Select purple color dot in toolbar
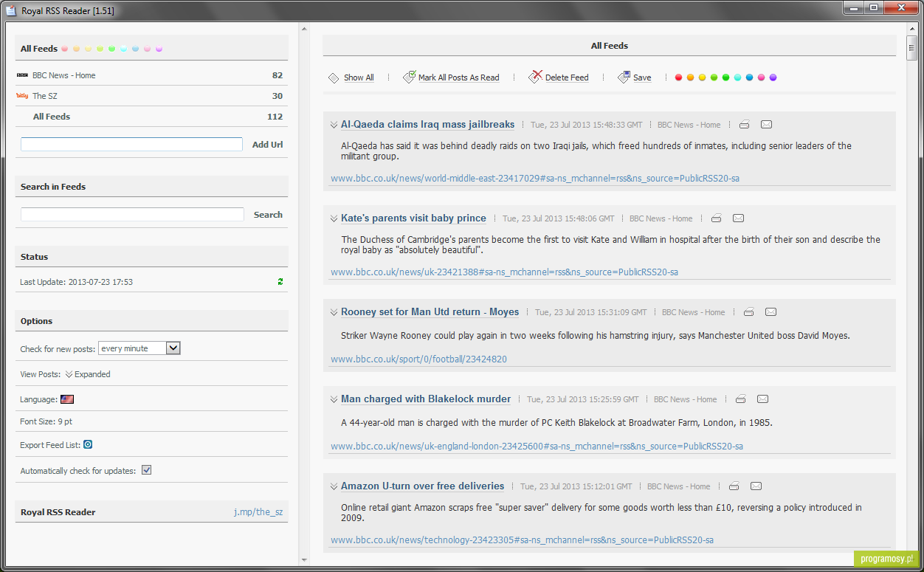The height and width of the screenshot is (572, 924). 773,77
